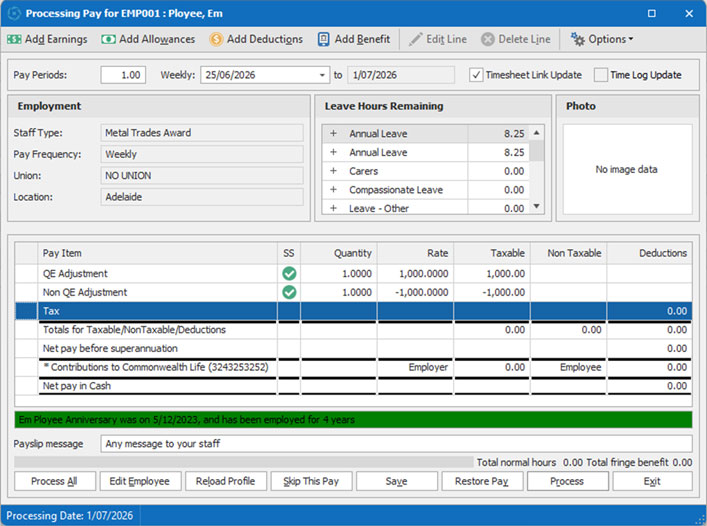The height and width of the screenshot is (526, 707).
Task: Expand the Compassionate Leave row
Action: [333, 190]
